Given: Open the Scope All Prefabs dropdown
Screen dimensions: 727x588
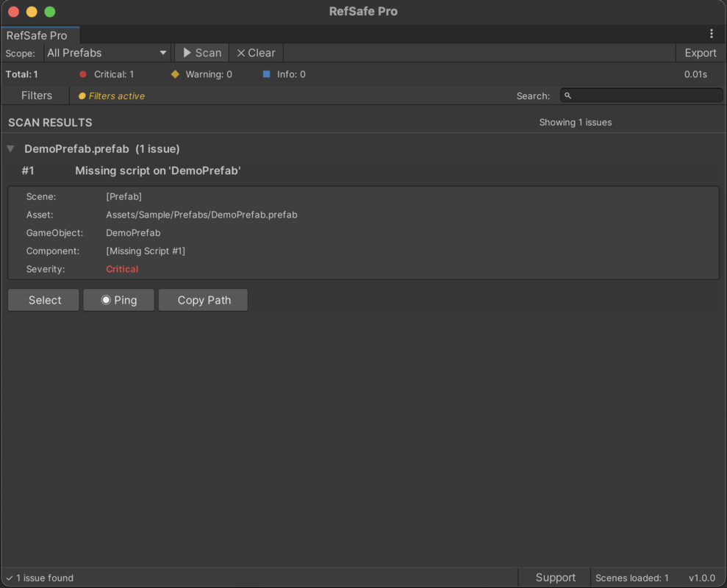Looking at the screenshot, I should click(107, 53).
